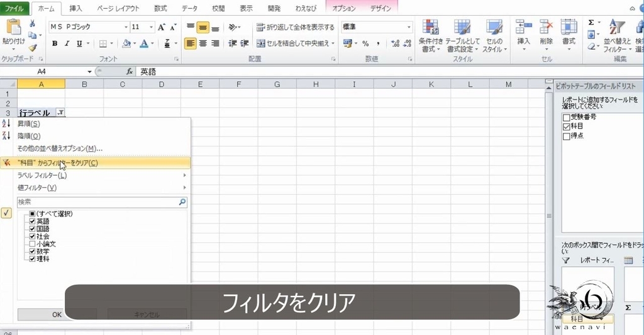Click the 行ラベル filter dropdown button

(x=61, y=113)
